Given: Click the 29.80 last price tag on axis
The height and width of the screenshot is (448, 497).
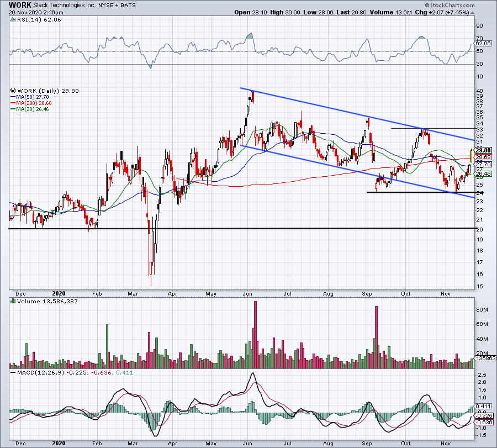Looking at the screenshot, I should coord(483,150).
